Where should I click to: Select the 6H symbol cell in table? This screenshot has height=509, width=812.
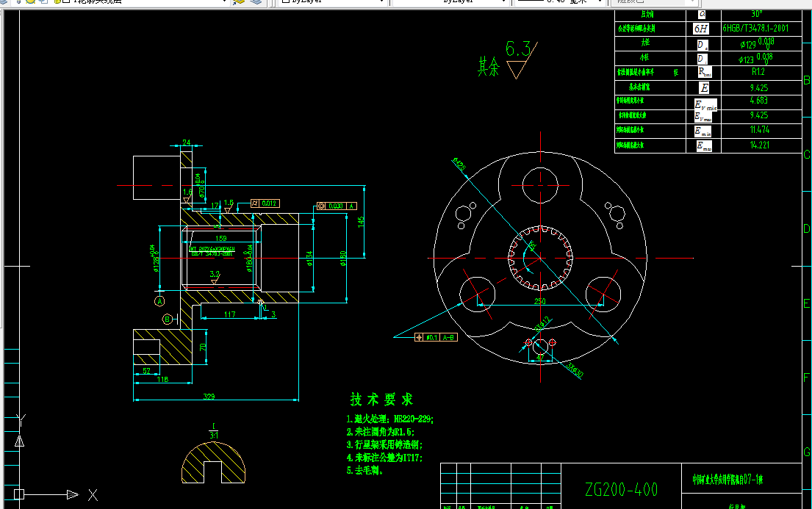700,29
